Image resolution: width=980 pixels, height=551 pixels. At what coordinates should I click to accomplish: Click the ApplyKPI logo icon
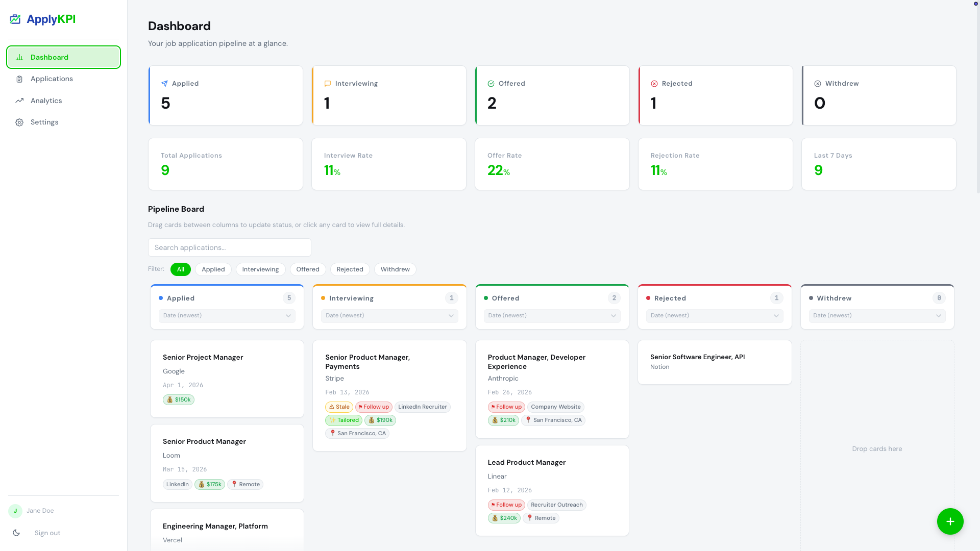pyautogui.click(x=15, y=19)
